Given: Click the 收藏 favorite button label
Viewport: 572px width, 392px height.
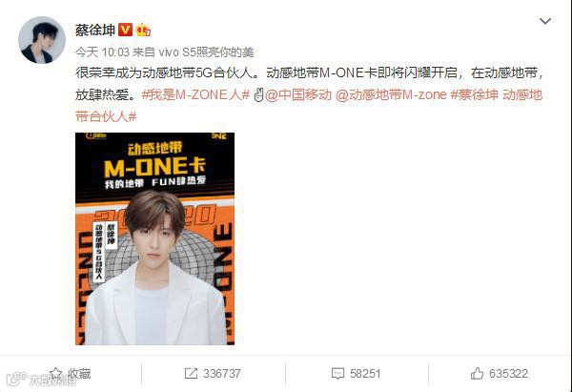Looking at the screenshot, I should (79, 373).
